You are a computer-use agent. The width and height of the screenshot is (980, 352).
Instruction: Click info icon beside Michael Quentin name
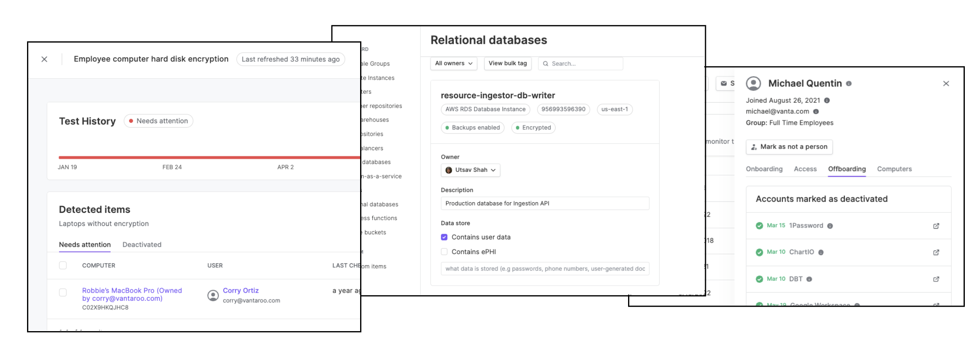pyautogui.click(x=849, y=83)
